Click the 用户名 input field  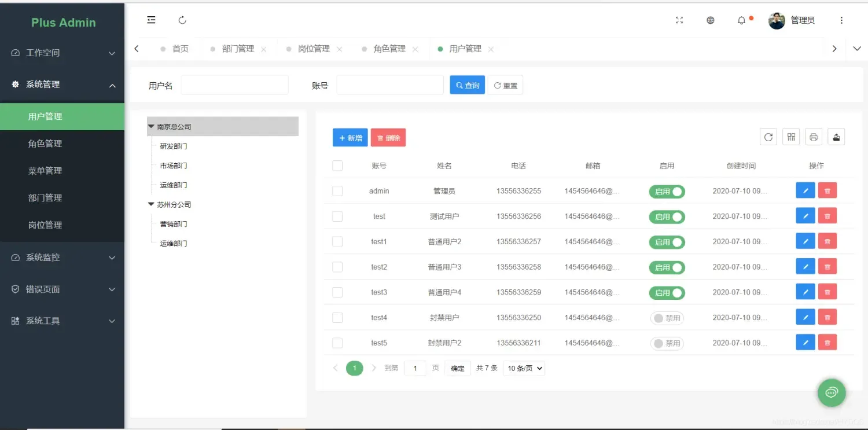point(234,84)
